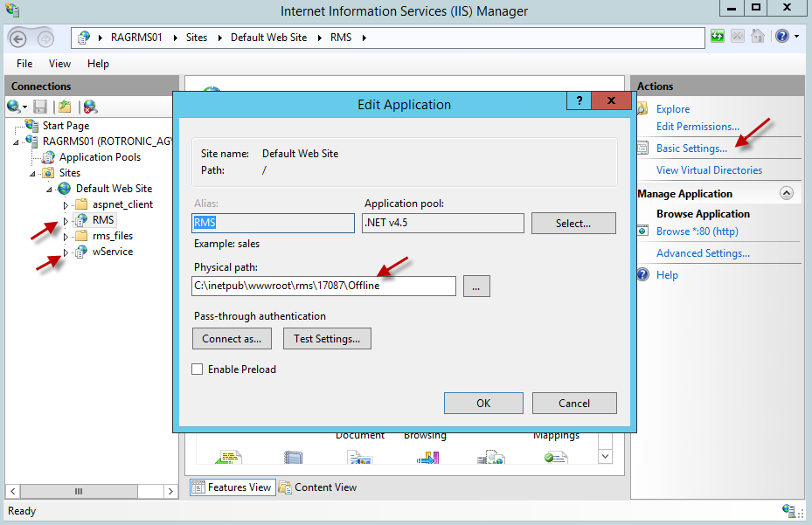
Task: Click RAGRMS01 in the breadcrumb path
Action: click(136, 38)
